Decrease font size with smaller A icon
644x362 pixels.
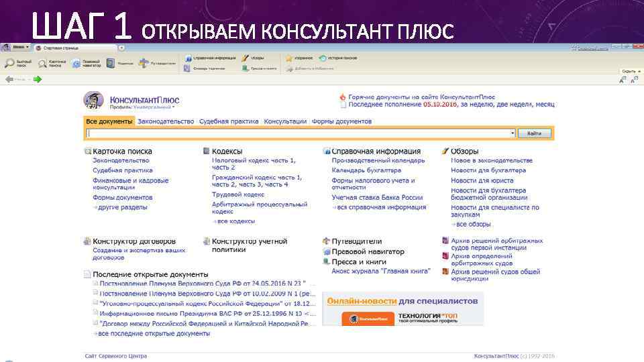tap(635, 80)
